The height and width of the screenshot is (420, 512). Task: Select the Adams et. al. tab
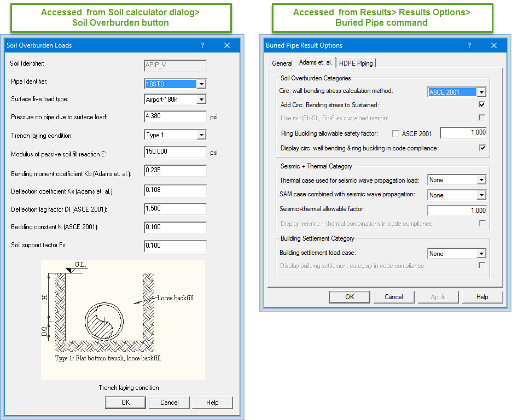(316, 62)
